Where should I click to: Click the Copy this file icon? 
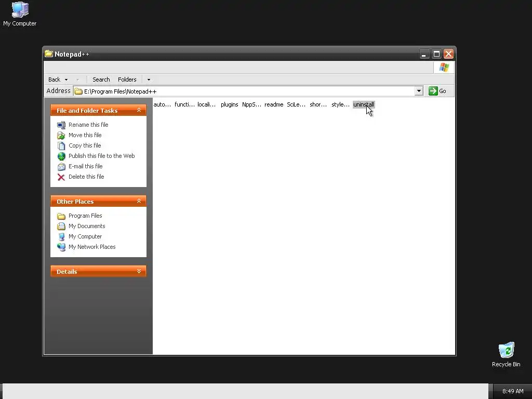[x=61, y=145]
